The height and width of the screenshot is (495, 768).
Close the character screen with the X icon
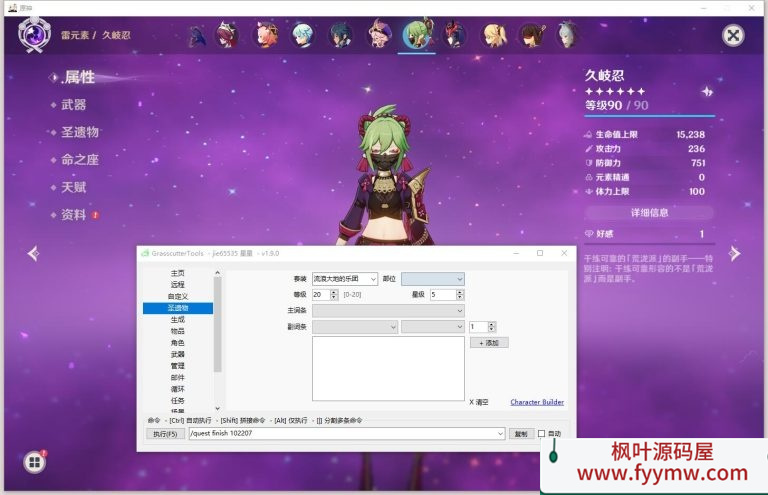[733, 36]
